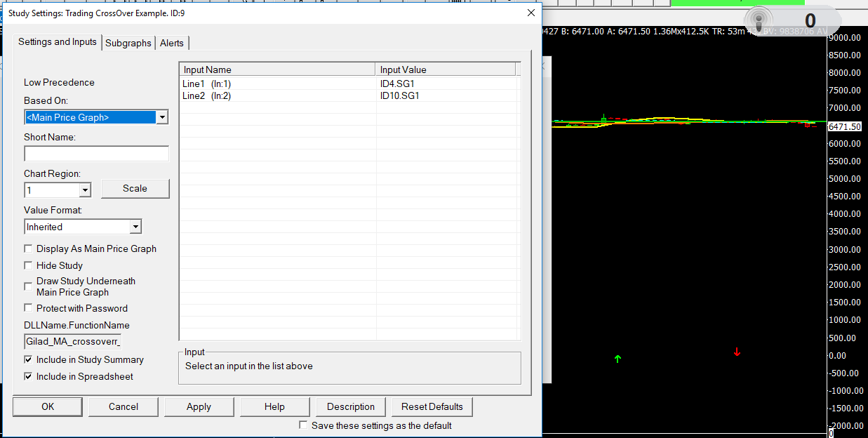868x438 pixels.
Task: Click the OK button
Action: 47,406
